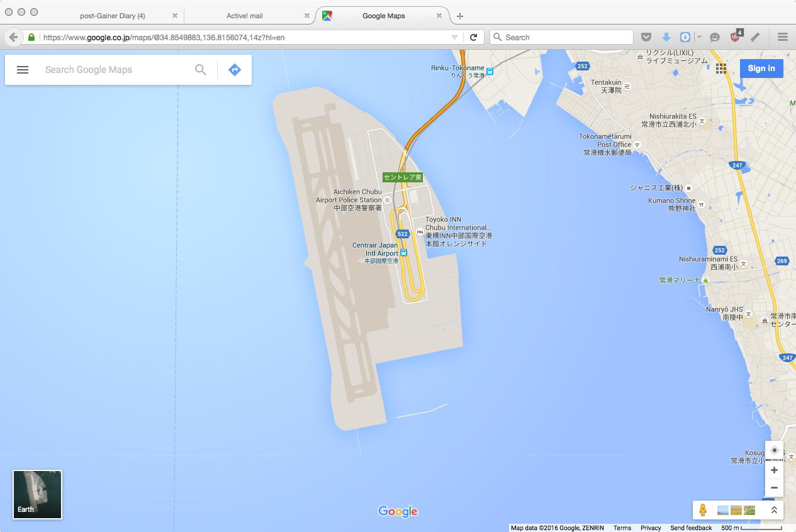Open dropdown next to download extension
Viewport: 796px width, 532px height.
pyautogui.click(x=698, y=37)
